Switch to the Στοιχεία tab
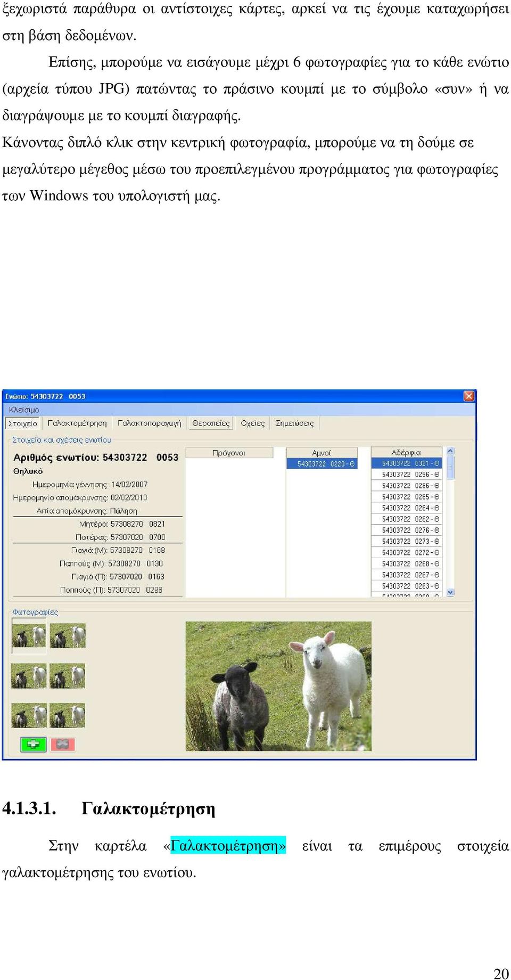This screenshot has height=980, width=511. coord(23,423)
